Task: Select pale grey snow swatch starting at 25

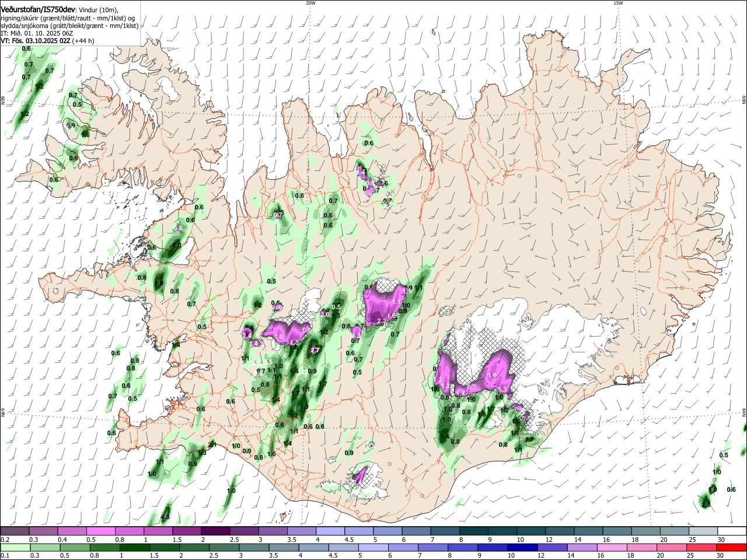Action: click(703, 531)
